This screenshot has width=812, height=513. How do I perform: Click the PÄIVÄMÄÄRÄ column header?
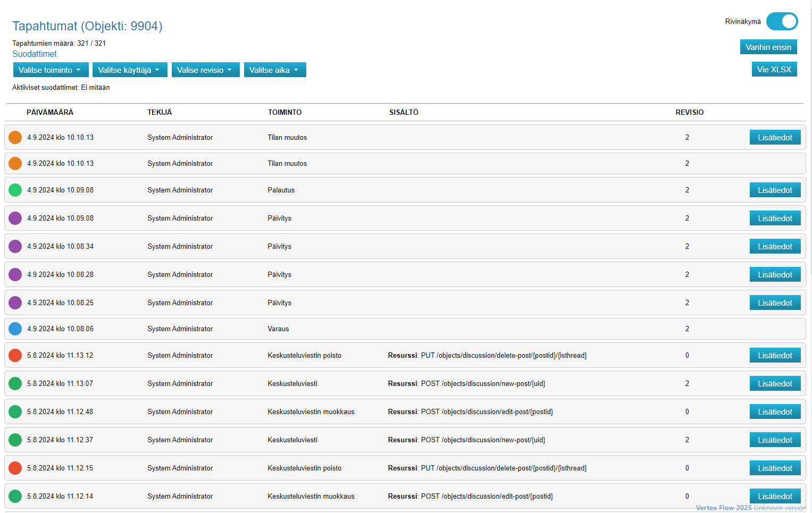click(x=50, y=112)
